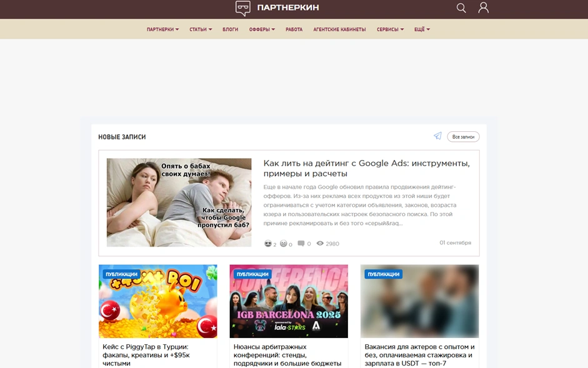Screen dimensions: 588x368
Task: Click the search magnifier icon in header
Action: pyautogui.click(x=461, y=8)
